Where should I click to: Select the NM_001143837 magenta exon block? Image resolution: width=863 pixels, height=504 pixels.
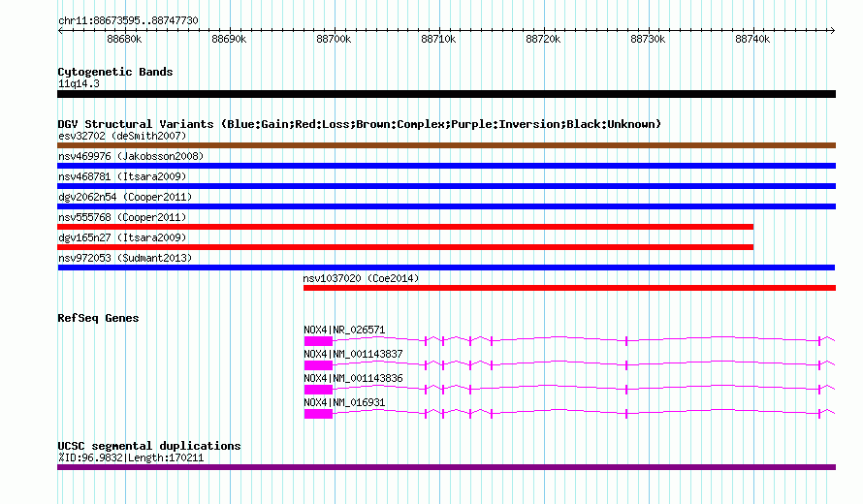click(318, 365)
